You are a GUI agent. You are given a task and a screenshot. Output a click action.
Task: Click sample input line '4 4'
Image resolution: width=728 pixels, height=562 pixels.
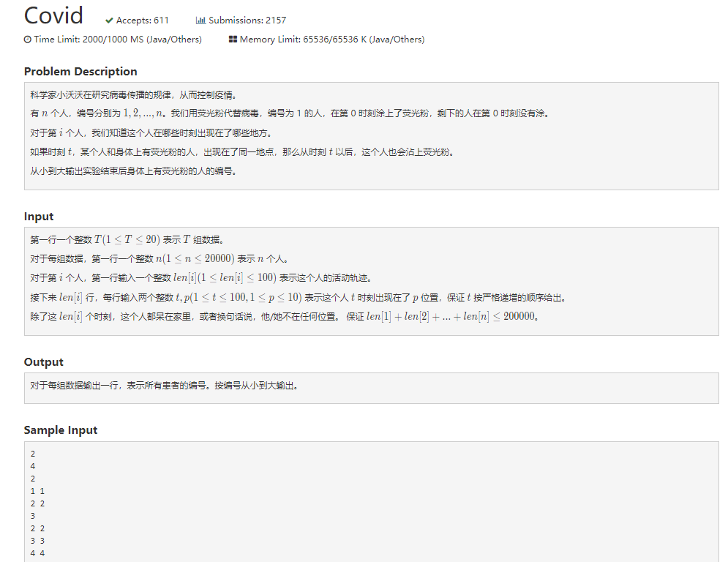(37, 553)
